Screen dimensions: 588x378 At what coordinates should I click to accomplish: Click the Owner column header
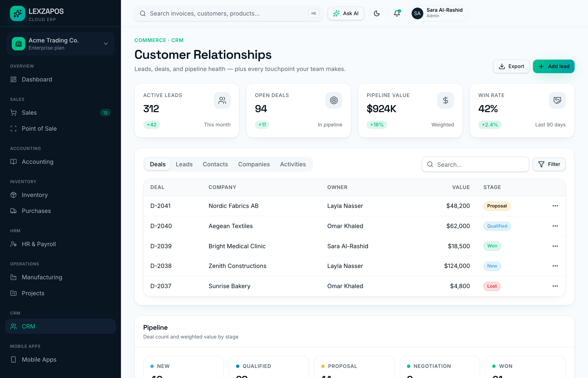click(x=337, y=187)
